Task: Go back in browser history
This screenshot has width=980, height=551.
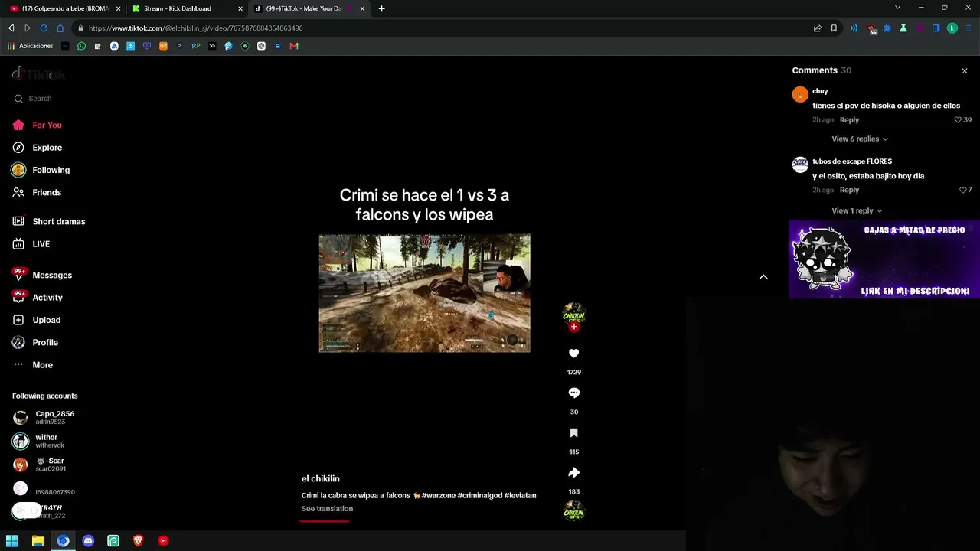Action: click(11, 28)
